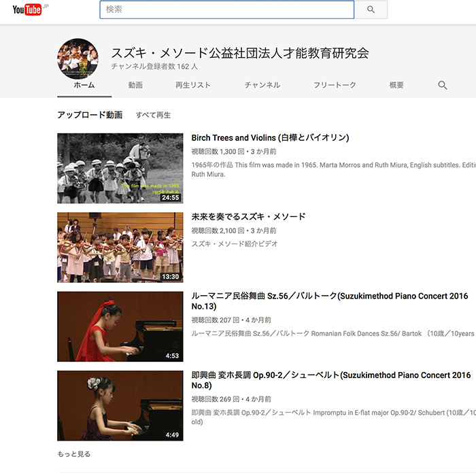
Task: Click the 視聴回数 207 回・4 か月前 text
Action: coord(231,320)
